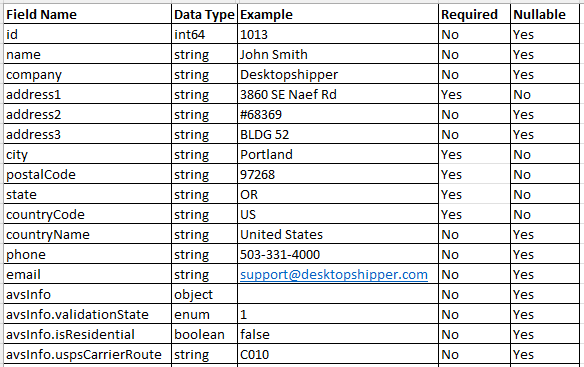Screen dimensions: 584x367
Task: Open the support@desktopshipper.com email link
Action: (334, 275)
